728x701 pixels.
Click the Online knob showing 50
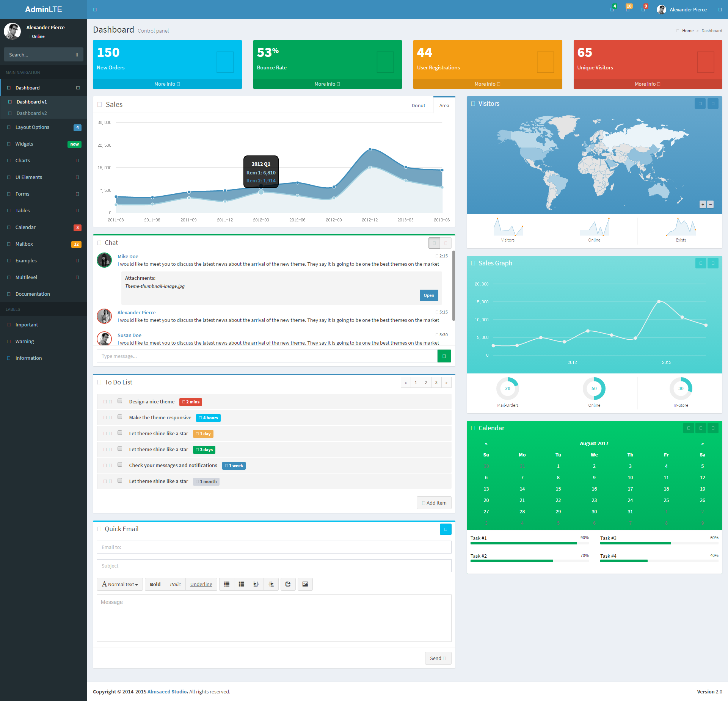(594, 389)
